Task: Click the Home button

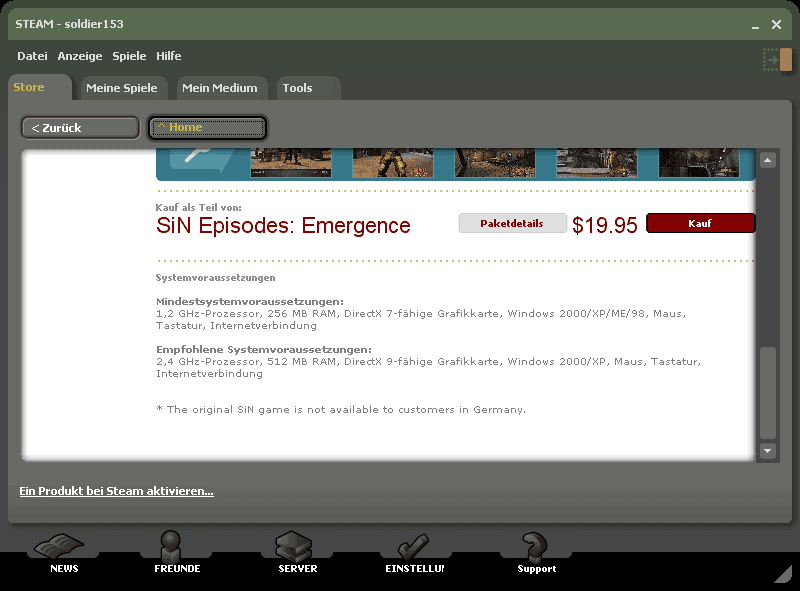Action: [x=207, y=128]
